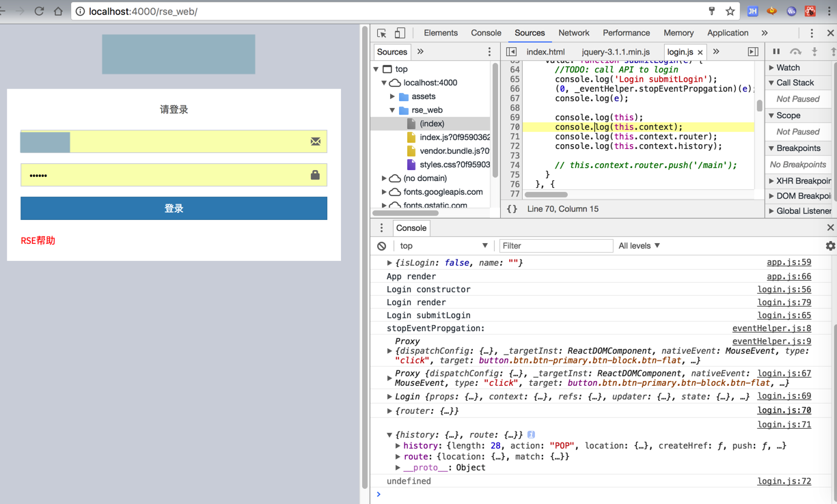
Task: Click the console Filter input field
Action: [556, 246]
